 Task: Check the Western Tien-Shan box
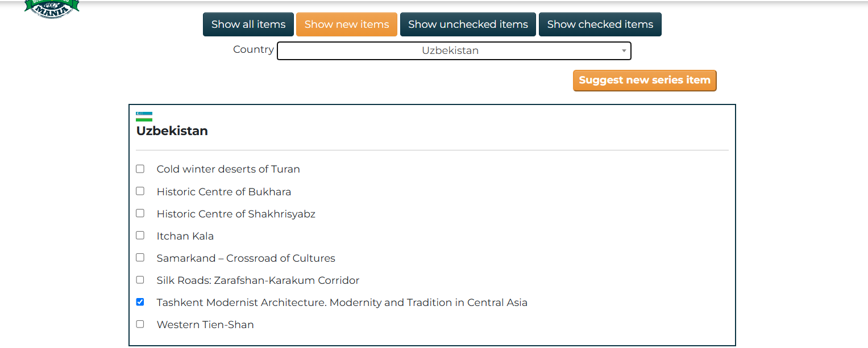[x=140, y=324]
